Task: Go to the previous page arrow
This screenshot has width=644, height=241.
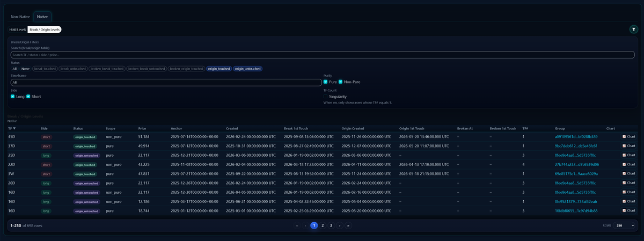Action: pos(305,226)
